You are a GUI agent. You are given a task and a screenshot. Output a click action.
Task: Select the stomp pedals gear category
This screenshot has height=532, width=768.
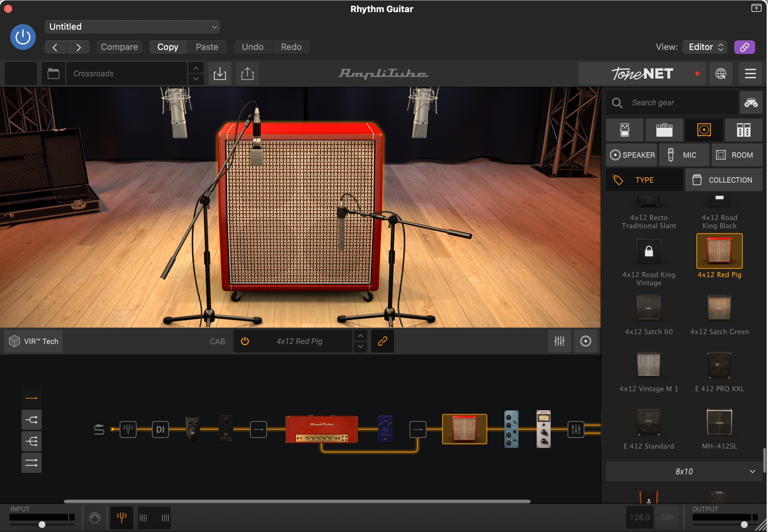coord(624,130)
